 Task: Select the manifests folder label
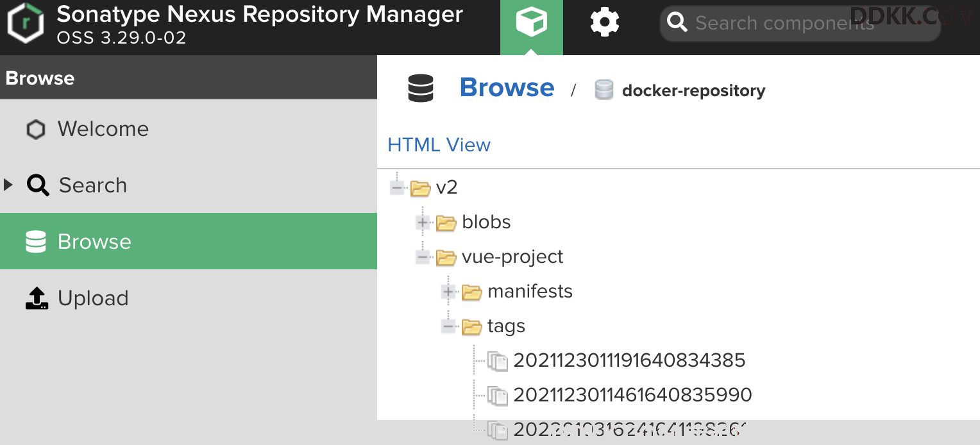pos(530,292)
